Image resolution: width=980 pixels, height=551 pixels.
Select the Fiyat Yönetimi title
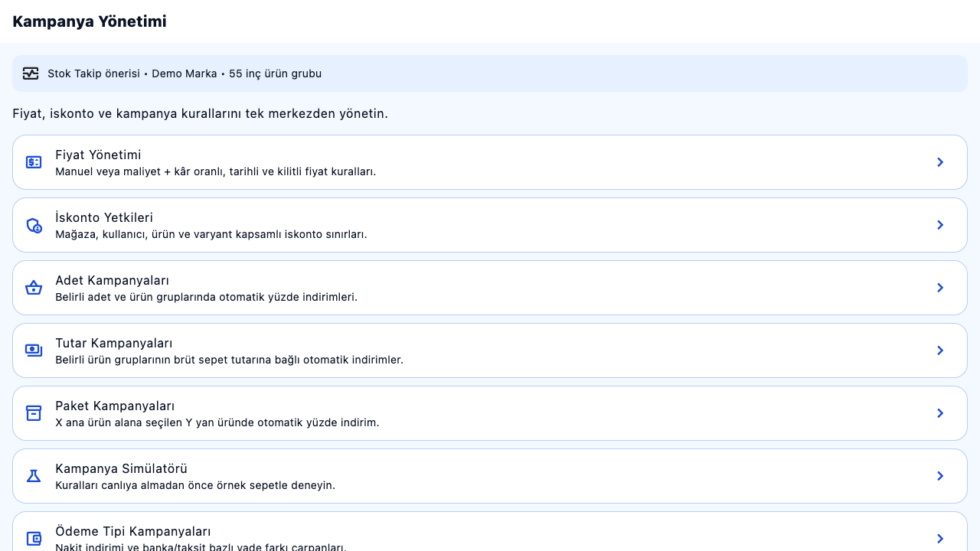(98, 155)
